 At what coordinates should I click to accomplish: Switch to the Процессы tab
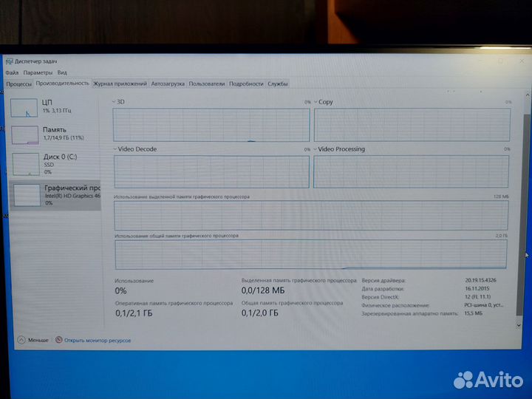tap(19, 84)
